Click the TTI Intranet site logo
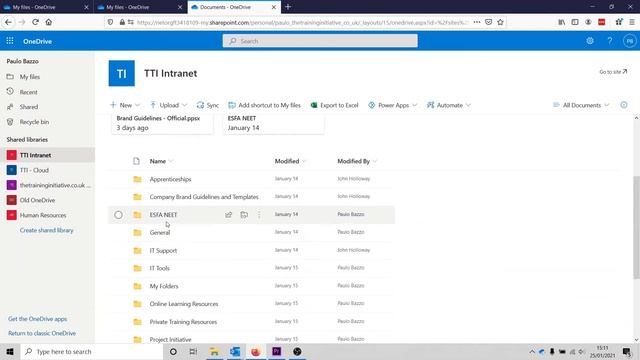This screenshot has height=360, width=640. (x=122, y=73)
